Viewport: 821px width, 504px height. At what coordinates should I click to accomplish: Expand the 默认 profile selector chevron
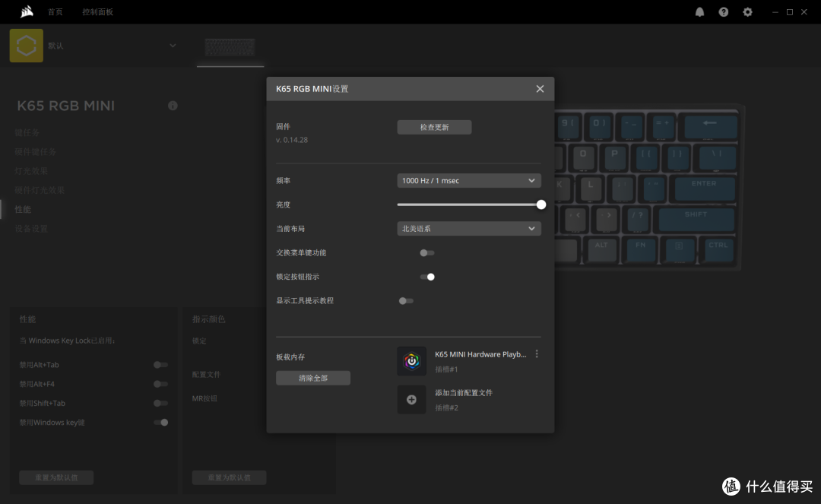173,46
